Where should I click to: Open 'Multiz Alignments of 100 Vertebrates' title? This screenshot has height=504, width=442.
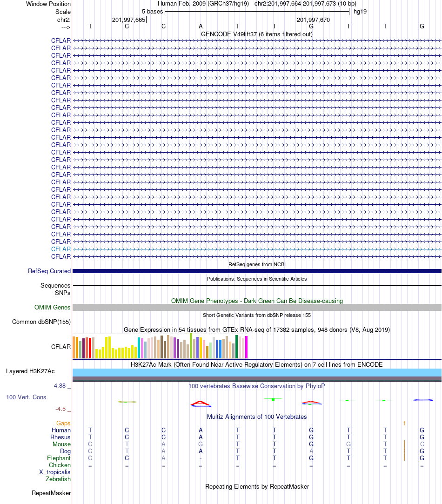257,417
